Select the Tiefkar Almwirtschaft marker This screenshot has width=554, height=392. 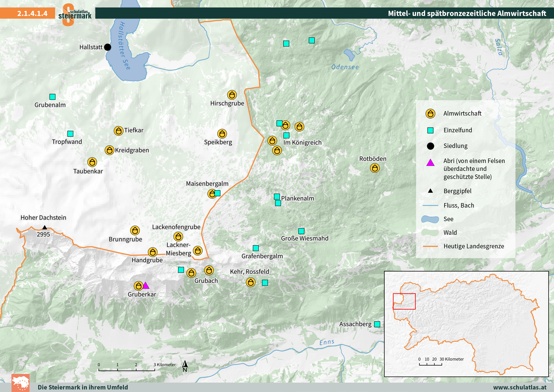(118, 131)
